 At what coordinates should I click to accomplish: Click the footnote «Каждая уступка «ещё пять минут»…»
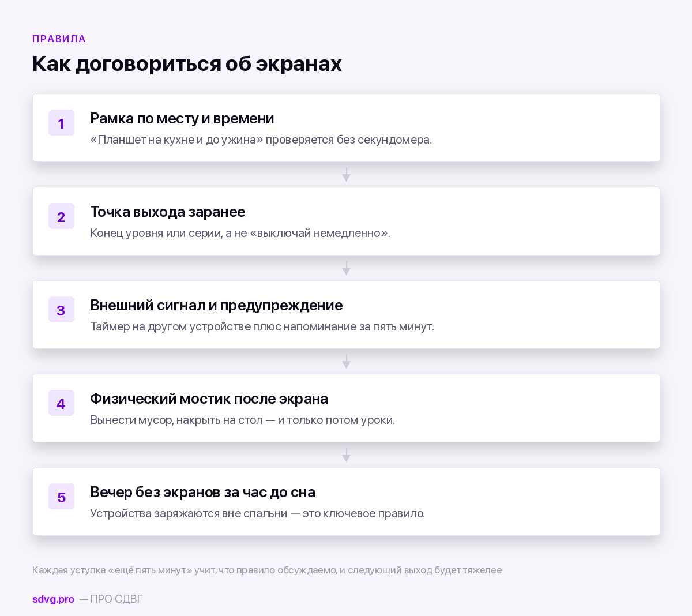click(267, 570)
